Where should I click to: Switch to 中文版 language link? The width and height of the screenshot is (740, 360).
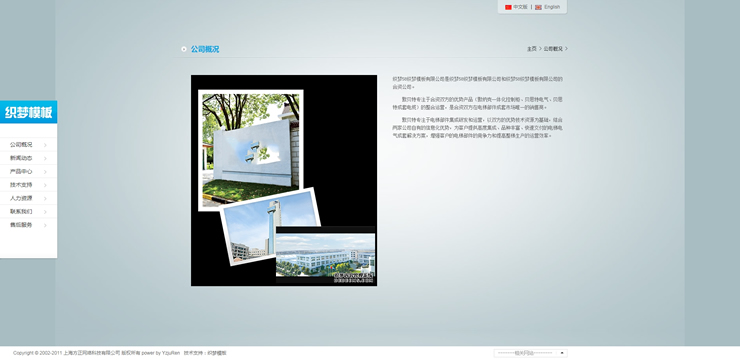(x=521, y=7)
